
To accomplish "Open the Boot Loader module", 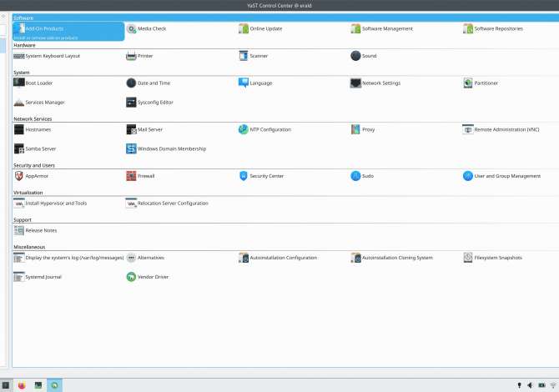I will 33,83.
